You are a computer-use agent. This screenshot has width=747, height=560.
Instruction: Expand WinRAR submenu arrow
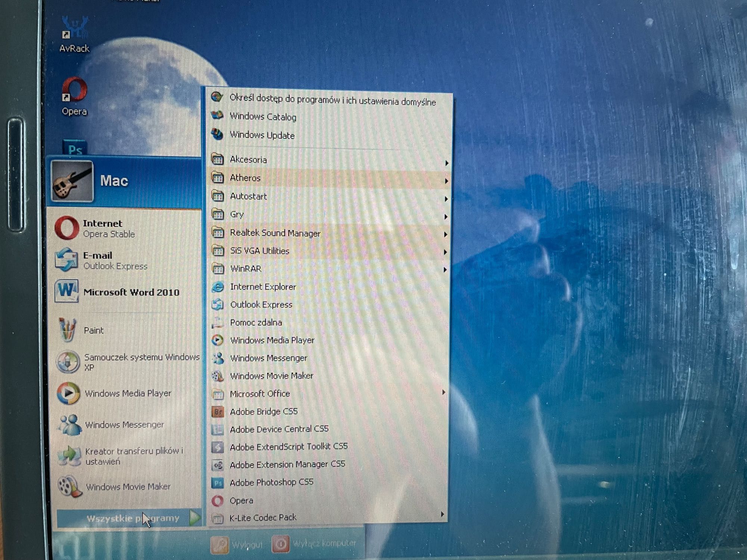point(444,270)
